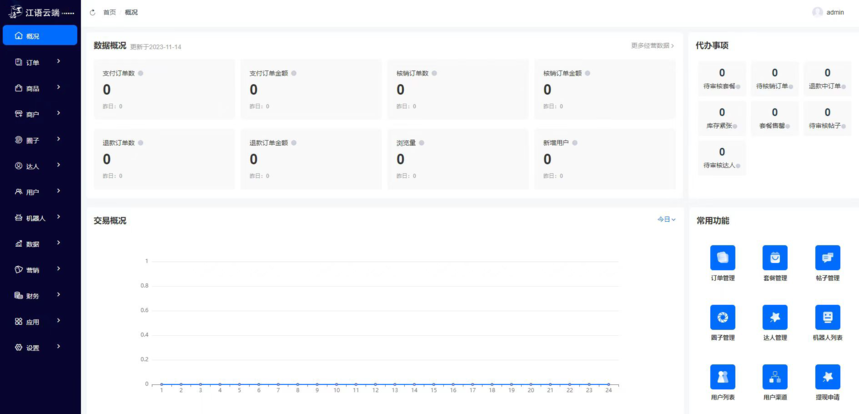
Task: Open the 套餐管理 shopping bag icon
Action: coord(775,257)
